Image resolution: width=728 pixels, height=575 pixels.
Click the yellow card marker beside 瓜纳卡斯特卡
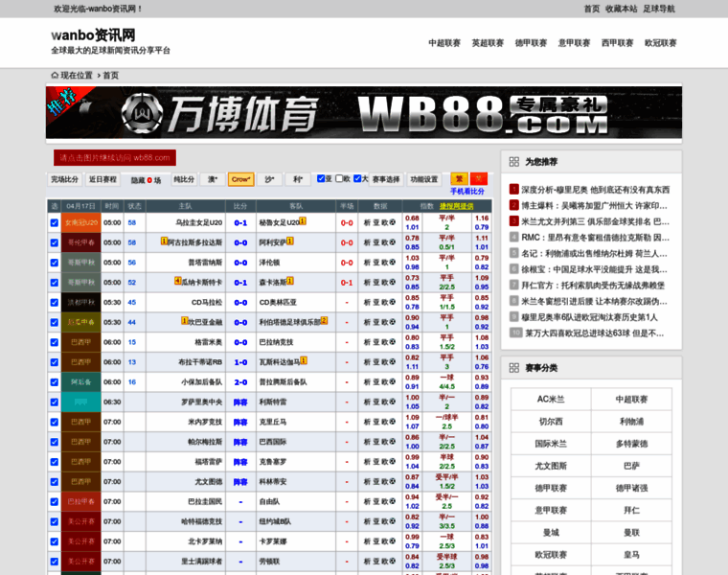click(x=178, y=281)
